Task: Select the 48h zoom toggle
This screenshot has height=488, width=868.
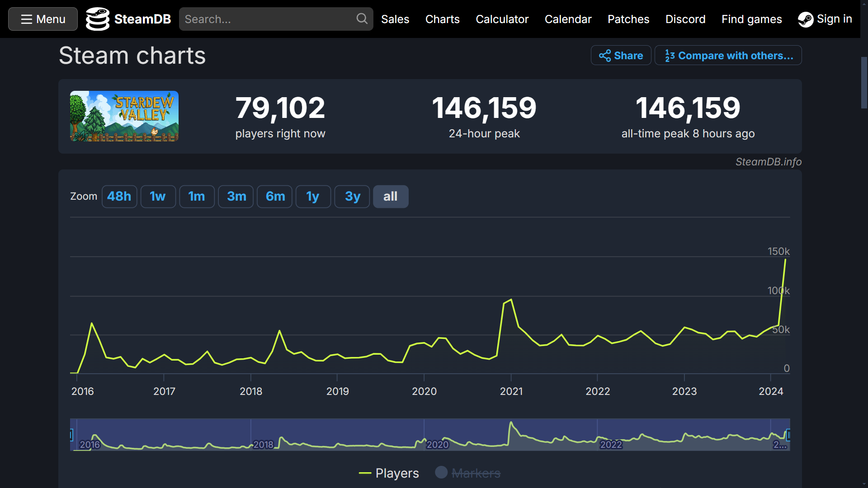Action: (x=118, y=196)
